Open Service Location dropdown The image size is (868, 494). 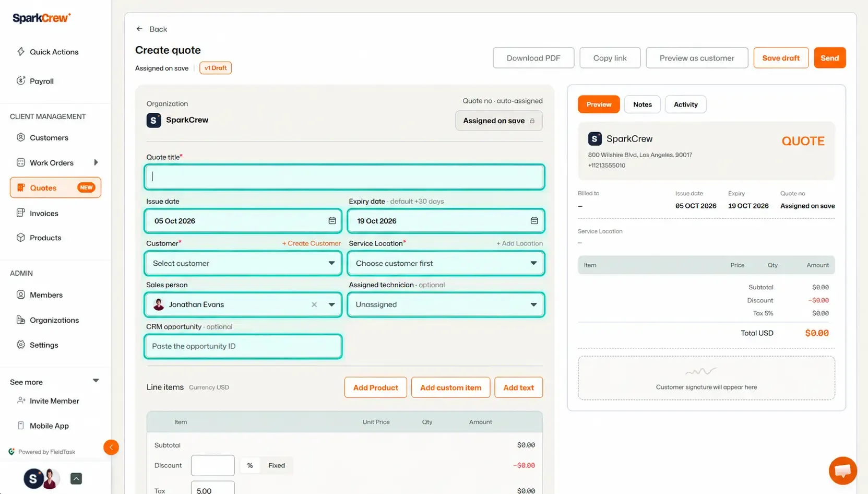pos(446,263)
